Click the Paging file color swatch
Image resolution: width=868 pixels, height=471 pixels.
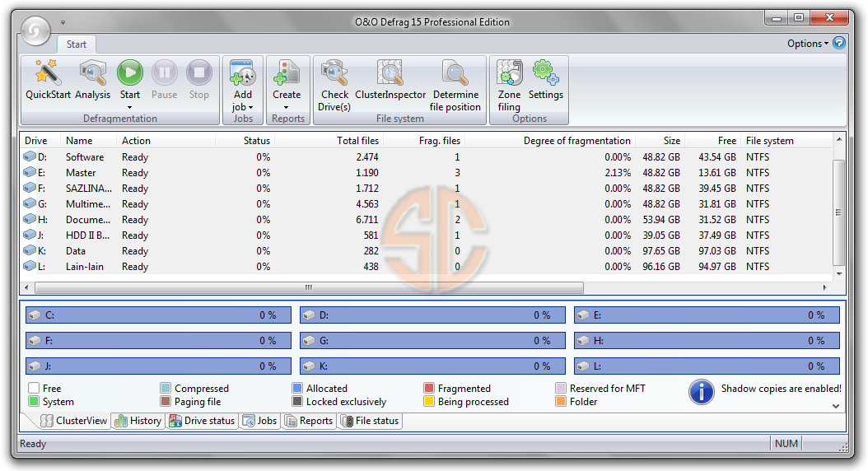tap(165, 401)
